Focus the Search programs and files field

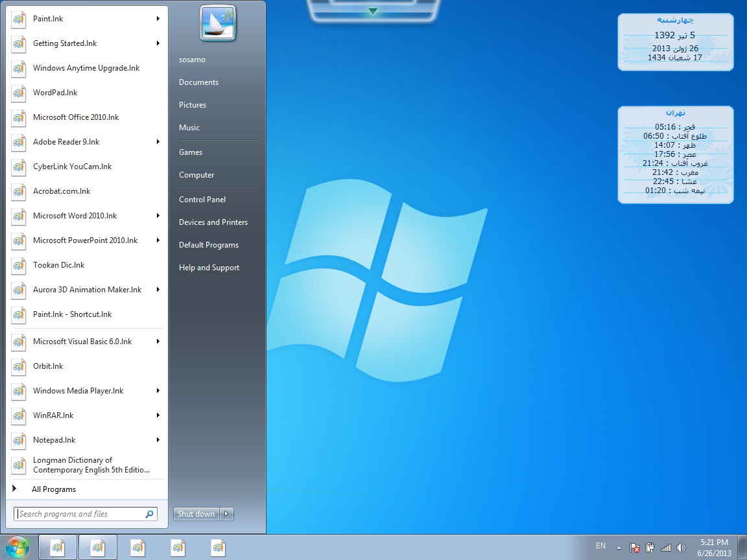79,514
